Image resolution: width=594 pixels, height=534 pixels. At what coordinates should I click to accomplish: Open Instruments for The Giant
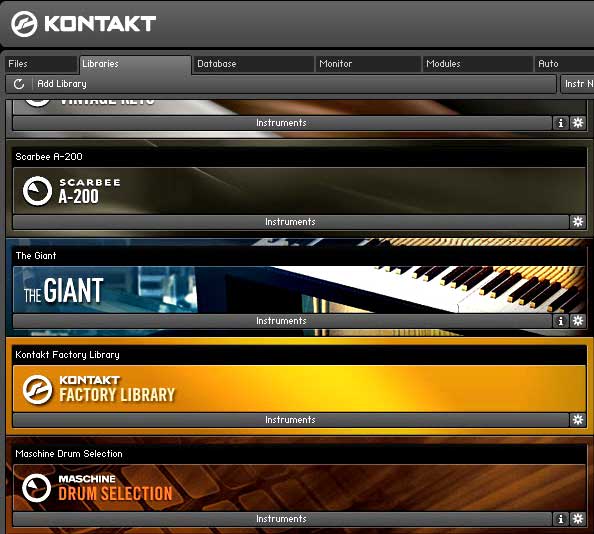282,321
